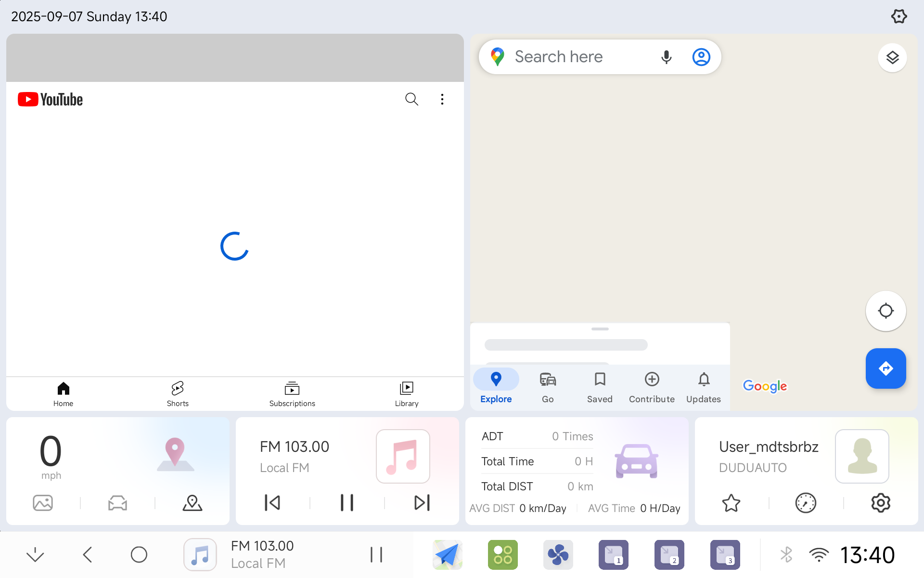The height and width of the screenshot is (578, 924).
Task: Tap the Total DIST row
Action: 537,486
